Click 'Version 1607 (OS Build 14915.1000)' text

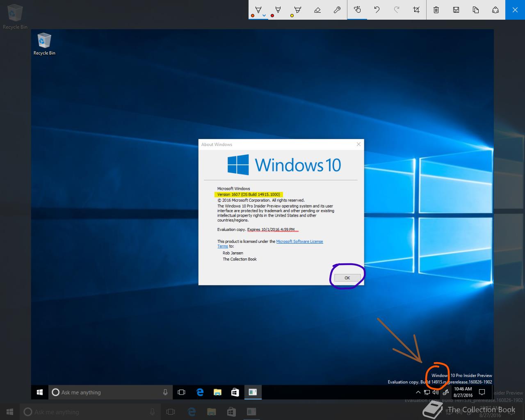[x=249, y=194]
